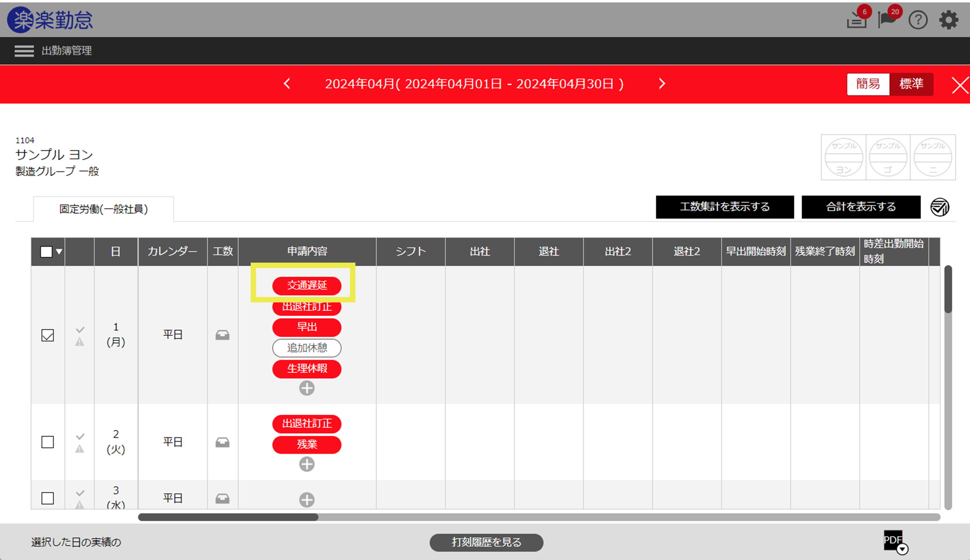The image size is (970, 560).
Task: Close the attendance book with the X
Action: pyautogui.click(x=960, y=85)
